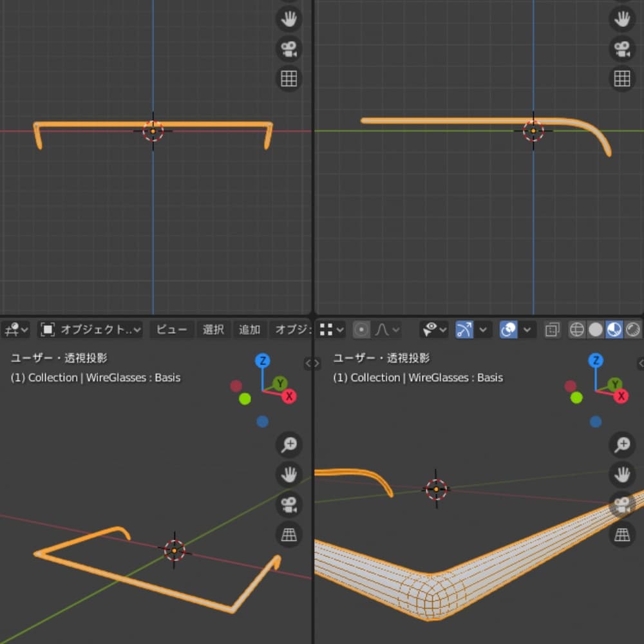Select solid viewport shading mode
Viewport: 644px width, 644px height.
tap(596, 330)
